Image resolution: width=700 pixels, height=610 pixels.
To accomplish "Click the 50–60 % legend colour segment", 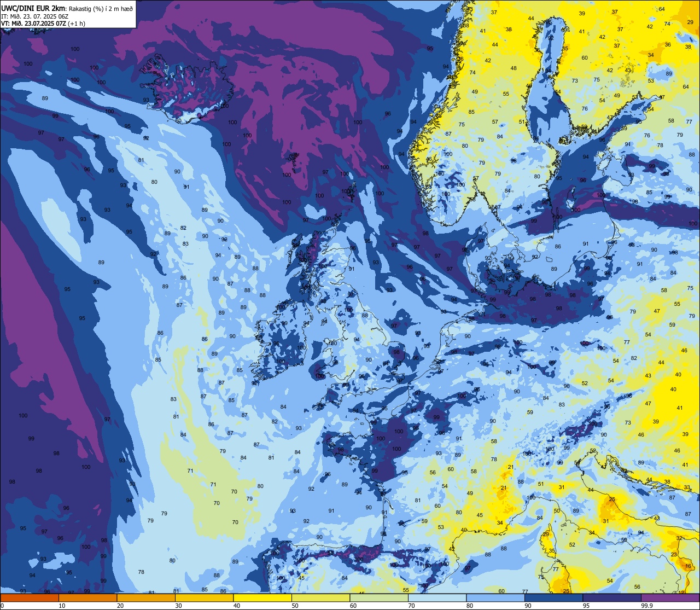I will point(320,598).
